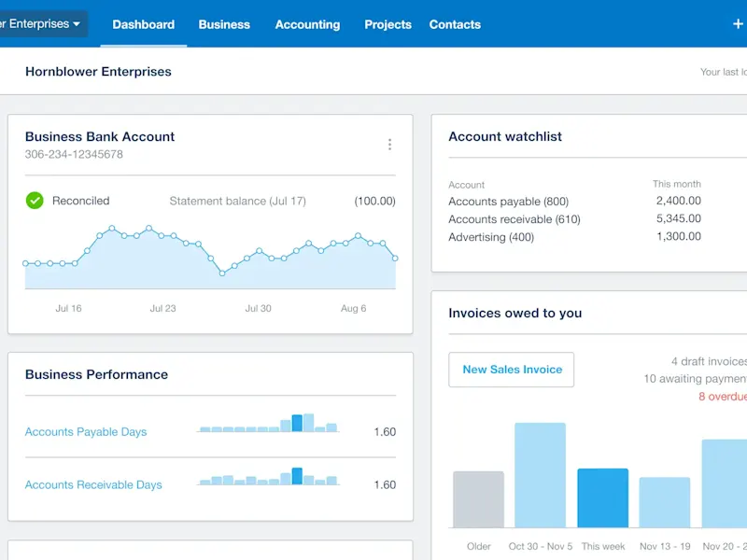Viewport: 747px width, 560px height.
Task: Open Advertising (400) watchlist account
Action: (x=491, y=237)
